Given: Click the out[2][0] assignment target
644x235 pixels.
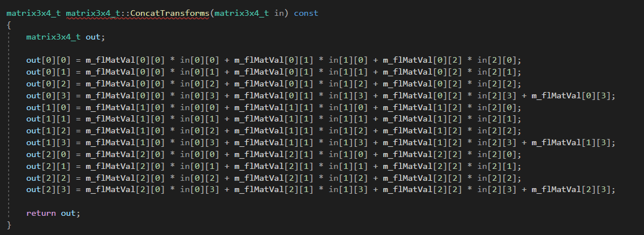Looking at the screenshot, I should point(49,155).
